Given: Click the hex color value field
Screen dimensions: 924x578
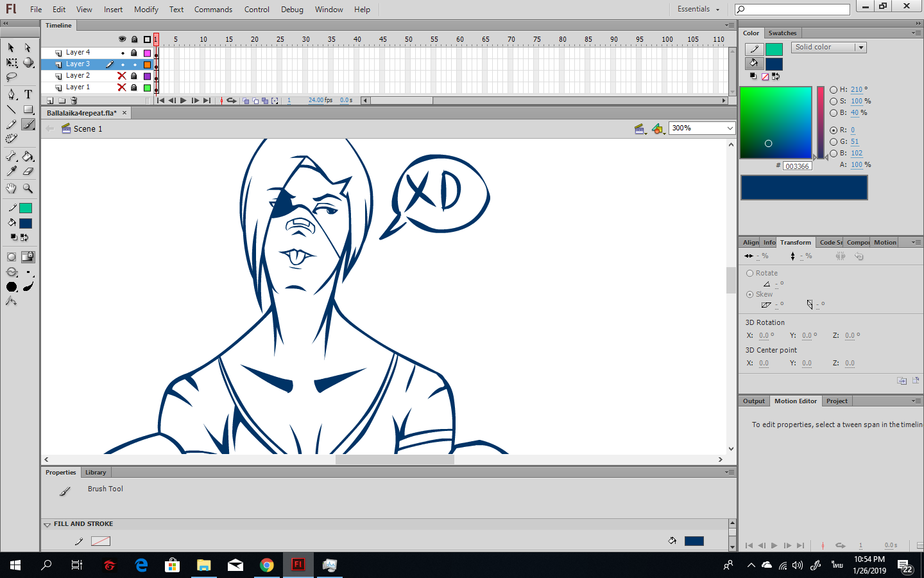Looking at the screenshot, I should [798, 166].
